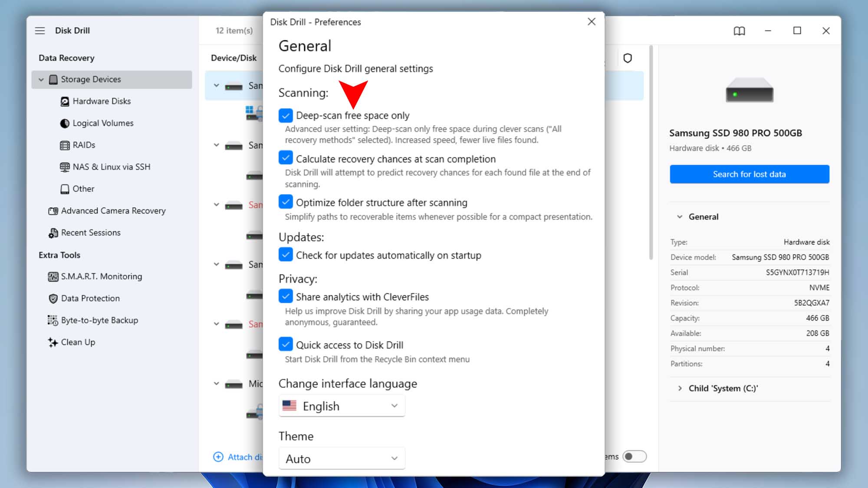Click the 12 item(s) count label
The height and width of the screenshot is (488, 868).
(x=234, y=30)
